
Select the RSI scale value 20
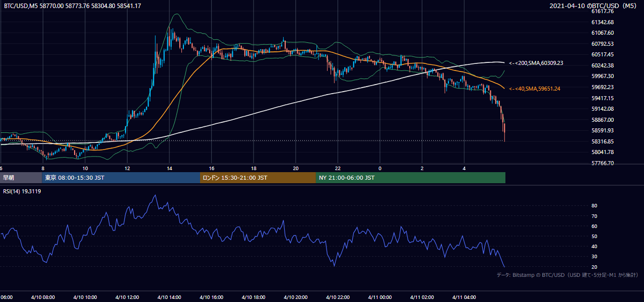(595, 267)
